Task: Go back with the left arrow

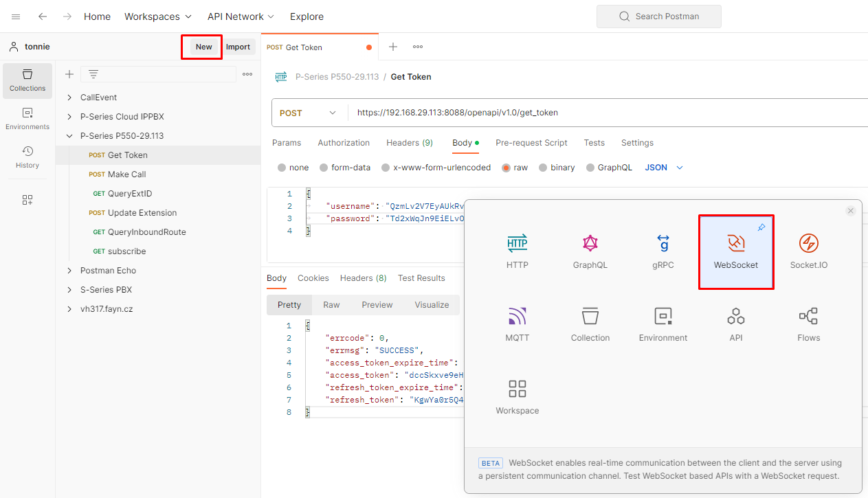Action: coord(43,16)
